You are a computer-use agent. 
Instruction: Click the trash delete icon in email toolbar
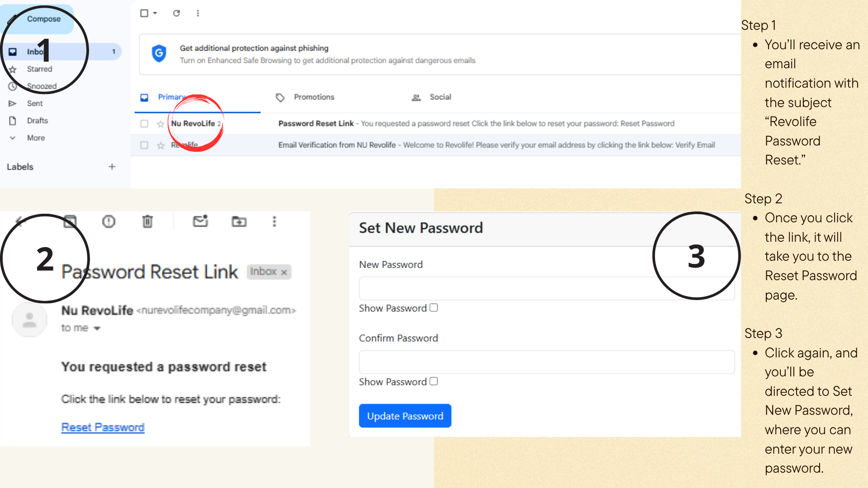tap(147, 221)
